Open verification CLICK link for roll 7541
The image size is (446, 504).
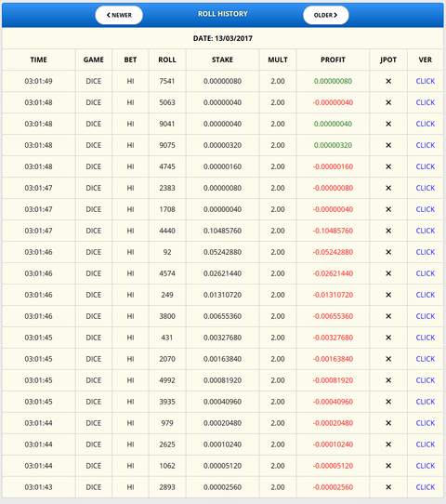426,81
